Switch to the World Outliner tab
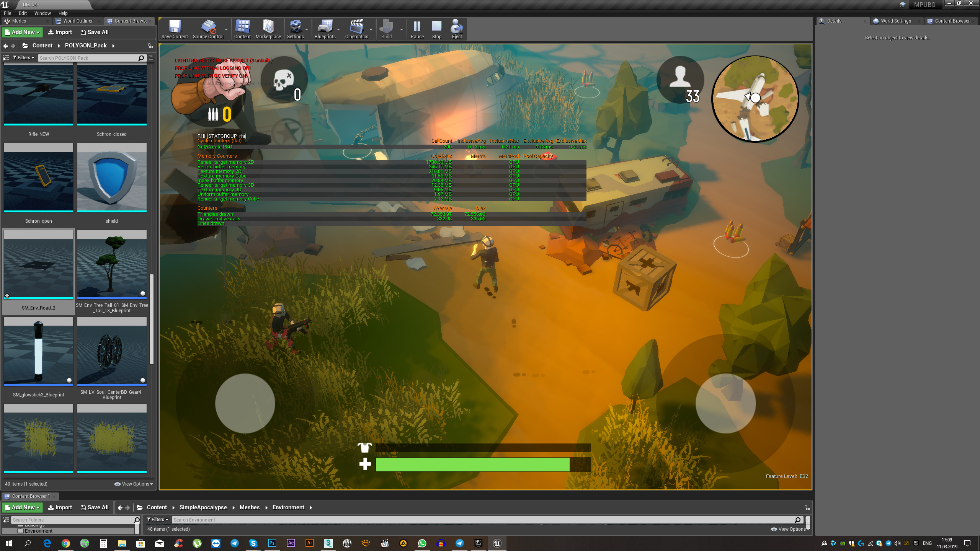 click(78, 21)
